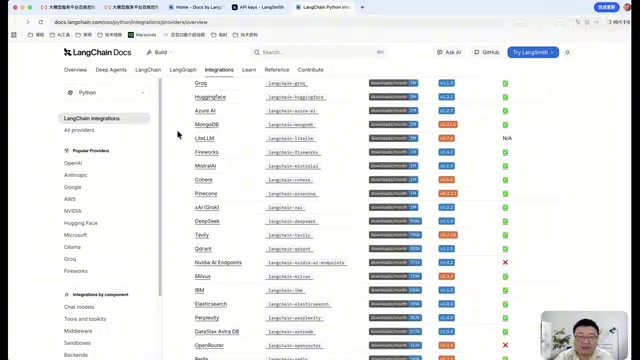Click the blue update button in browser toolbar
The width and height of the screenshot is (640, 360).
point(606,7)
